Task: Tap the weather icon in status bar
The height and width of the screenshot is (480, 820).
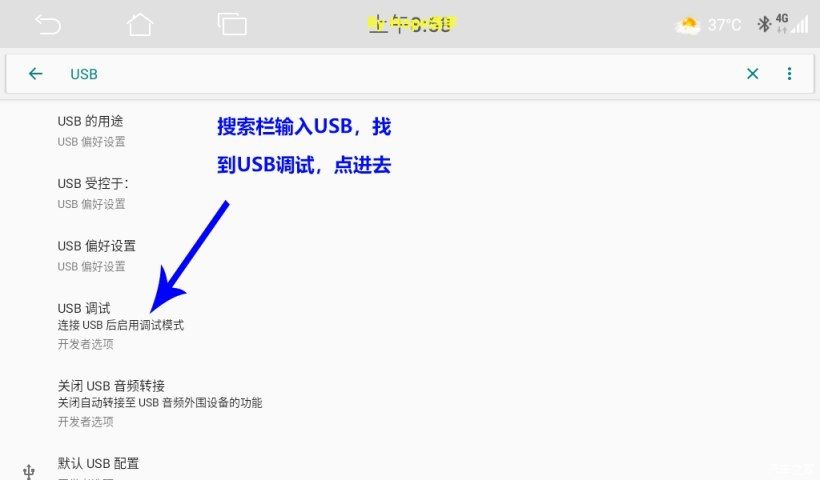Action: [688, 25]
